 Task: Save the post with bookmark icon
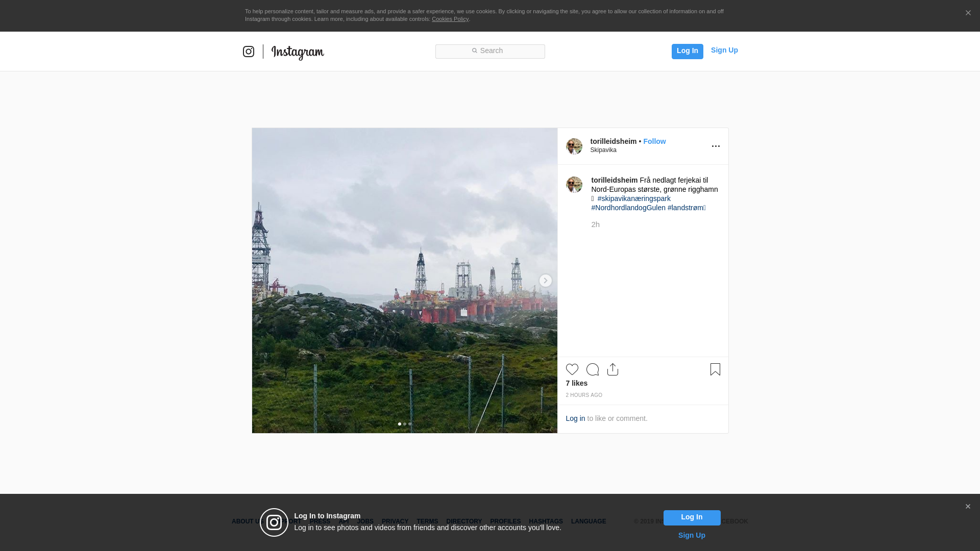715,369
